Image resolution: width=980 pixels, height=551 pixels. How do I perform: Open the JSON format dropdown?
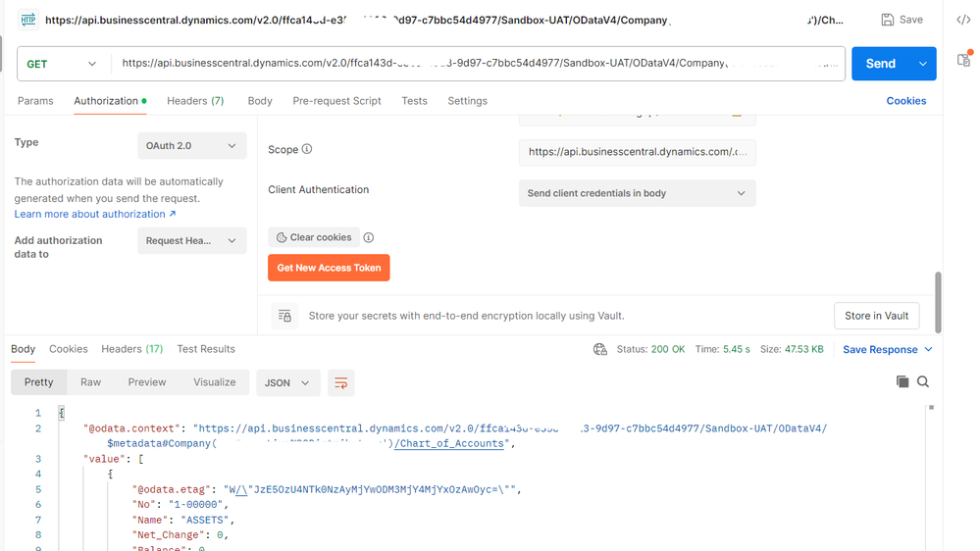[287, 383]
